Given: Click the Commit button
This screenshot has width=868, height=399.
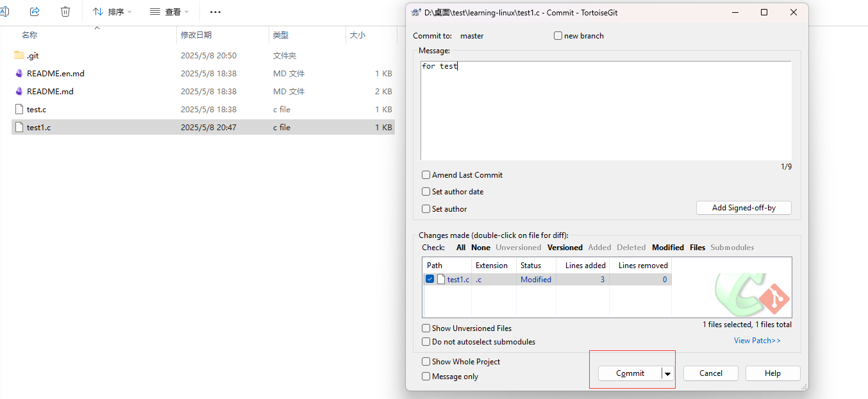Looking at the screenshot, I should (630, 373).
